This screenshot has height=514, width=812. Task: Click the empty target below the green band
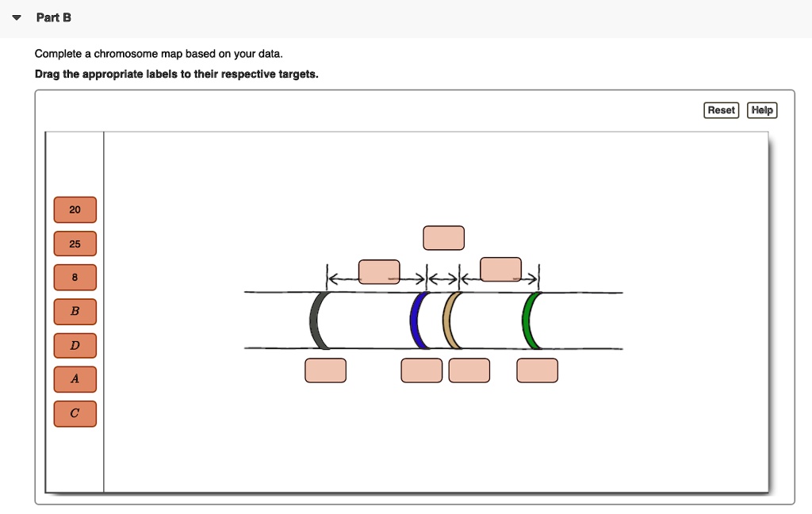pyautogui.click(x=538, y=370)
